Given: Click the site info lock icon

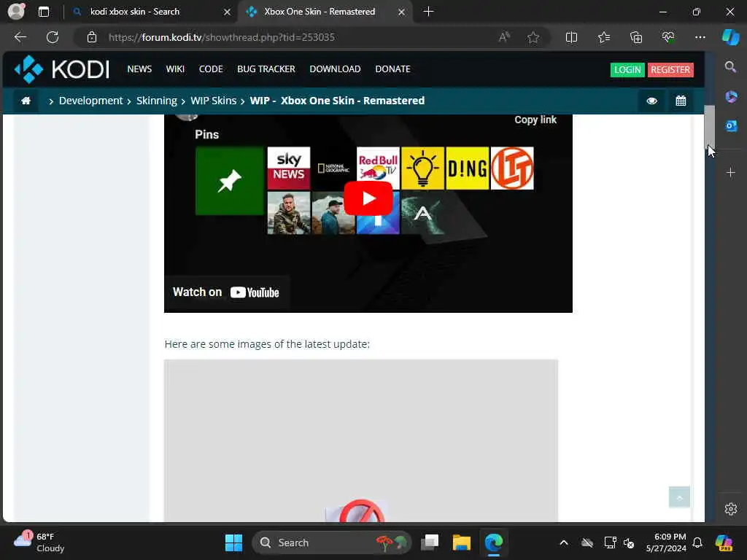Looking at the screenshot, I should 91,37.
